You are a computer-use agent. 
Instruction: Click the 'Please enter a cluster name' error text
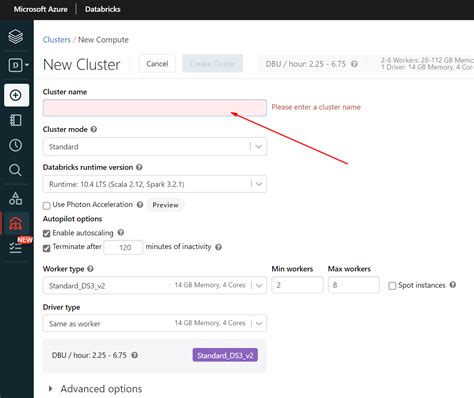(x=316, y=107)
